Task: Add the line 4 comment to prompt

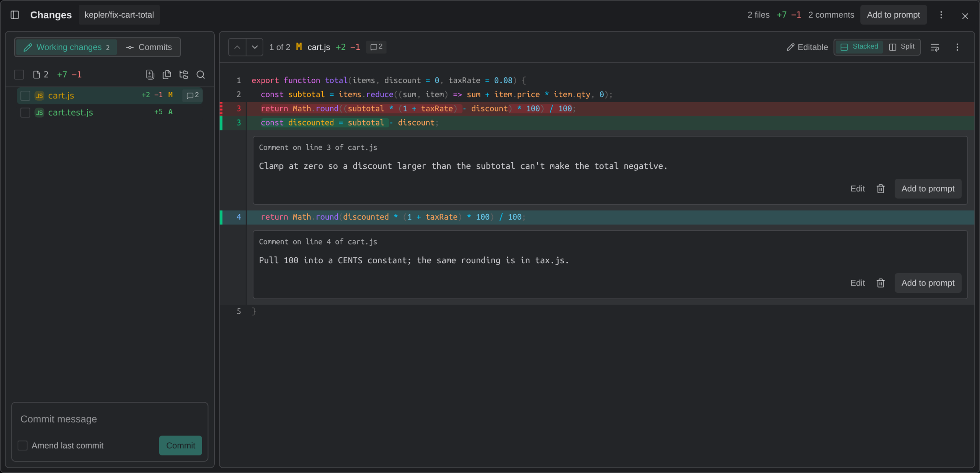Action: click(x=928, y=283)
